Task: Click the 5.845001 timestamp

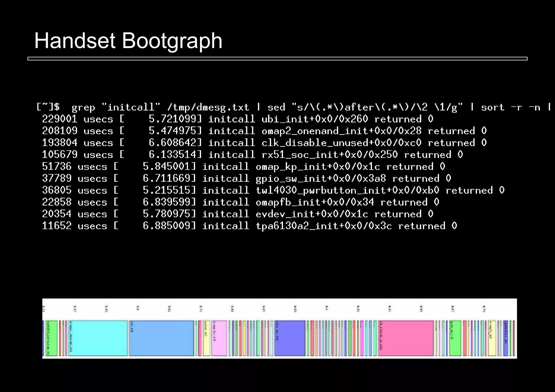Action: point(166,166)
